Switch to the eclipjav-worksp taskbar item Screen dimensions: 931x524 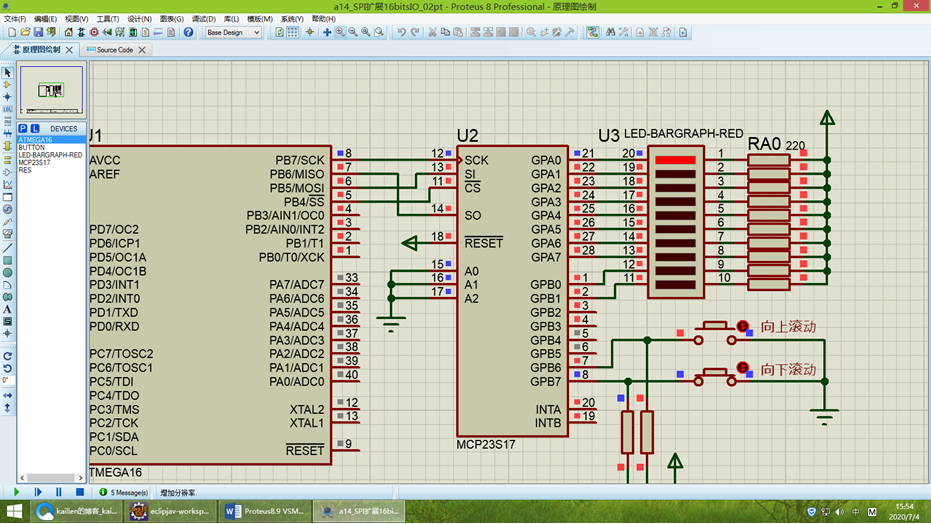tap(170, 511)
